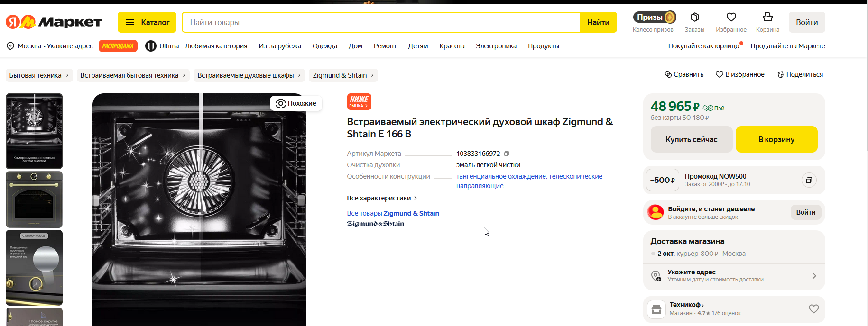Screen dimensions: 868x326
Task: Expand Все характеристики list
Action: 382,198
